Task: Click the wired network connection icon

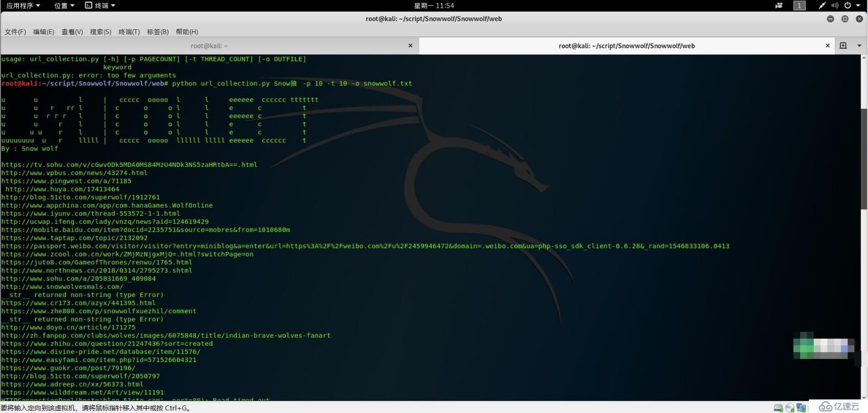Action: 822,5
